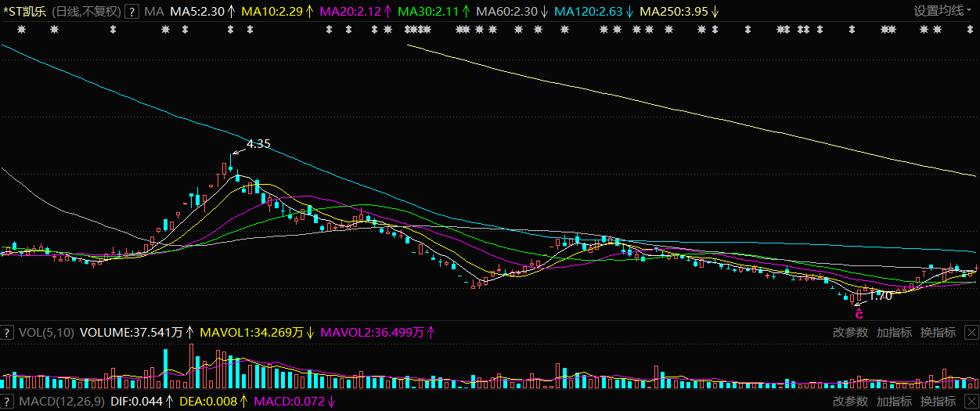
Task: Click 换指标 in the VOL panel
Action: click(x=938, y=333)
